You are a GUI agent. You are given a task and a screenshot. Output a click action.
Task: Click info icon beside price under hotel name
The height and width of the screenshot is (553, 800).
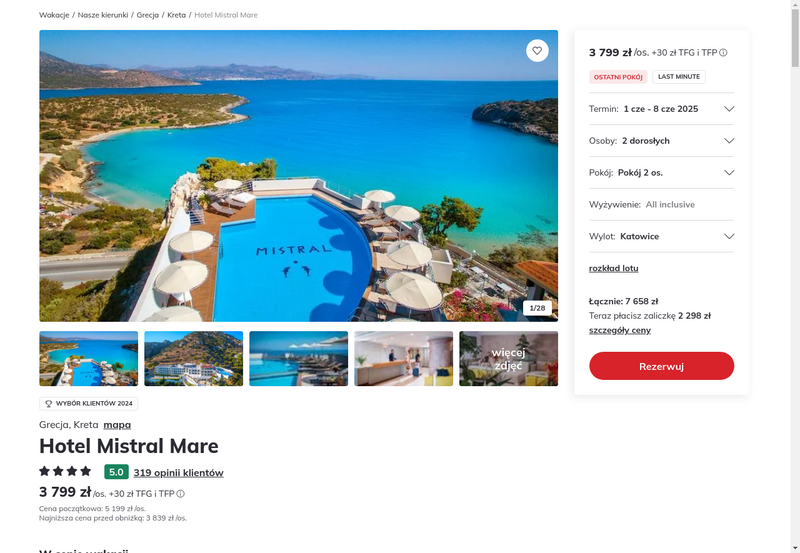click(181, 494)
